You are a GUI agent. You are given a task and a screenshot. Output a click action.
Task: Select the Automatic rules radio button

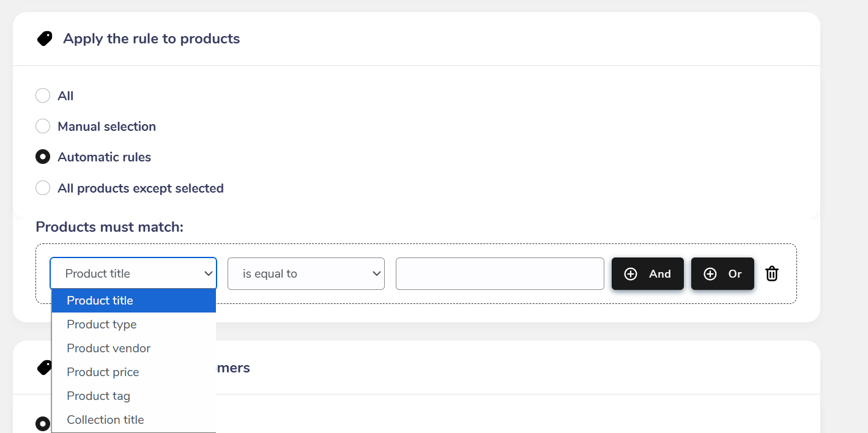(x=43, y=157)
